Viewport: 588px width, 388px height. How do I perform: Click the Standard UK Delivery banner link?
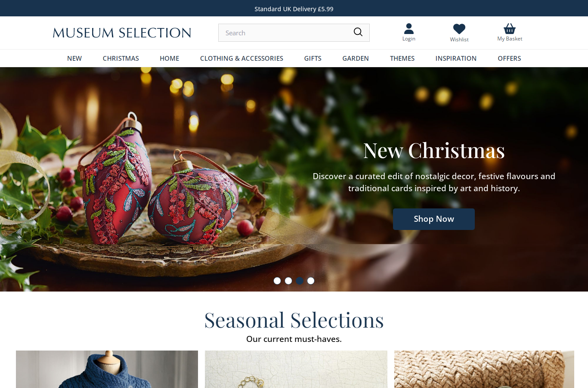(x=294, y=9)
